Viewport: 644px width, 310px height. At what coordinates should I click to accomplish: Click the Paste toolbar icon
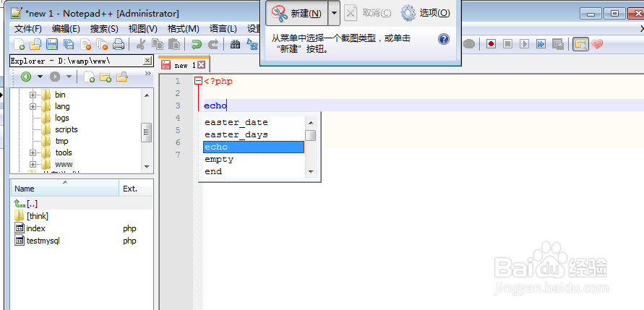coord(174,44)
